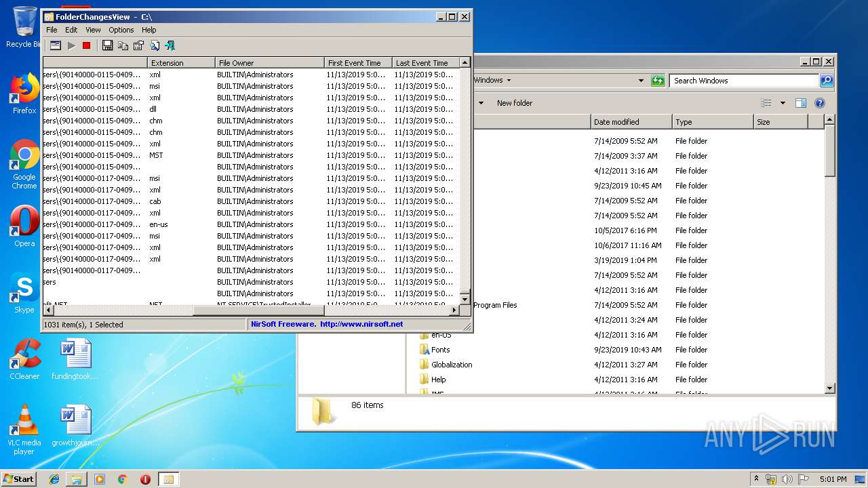Save selected items with floppy icon

[107, 45]
